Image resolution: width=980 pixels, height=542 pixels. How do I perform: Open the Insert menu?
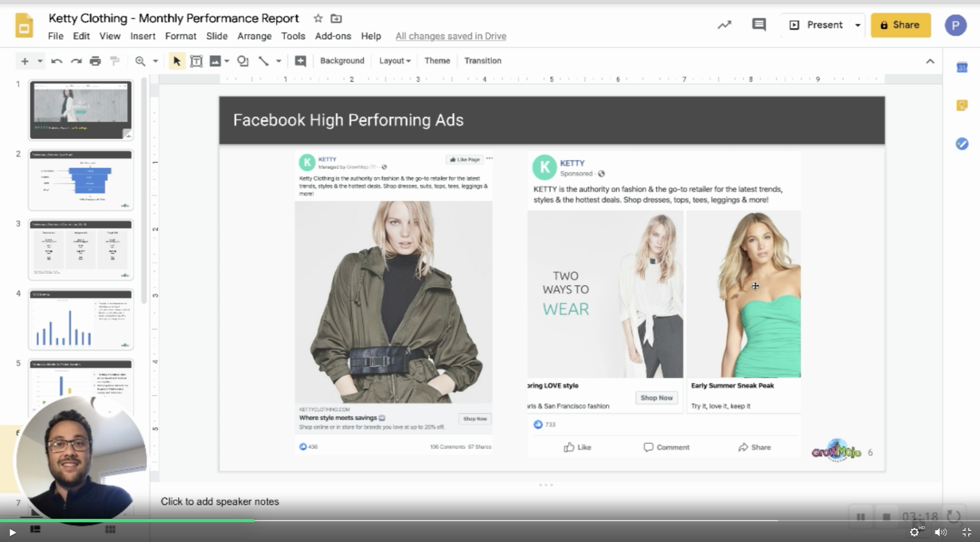[x=143, y=36]
